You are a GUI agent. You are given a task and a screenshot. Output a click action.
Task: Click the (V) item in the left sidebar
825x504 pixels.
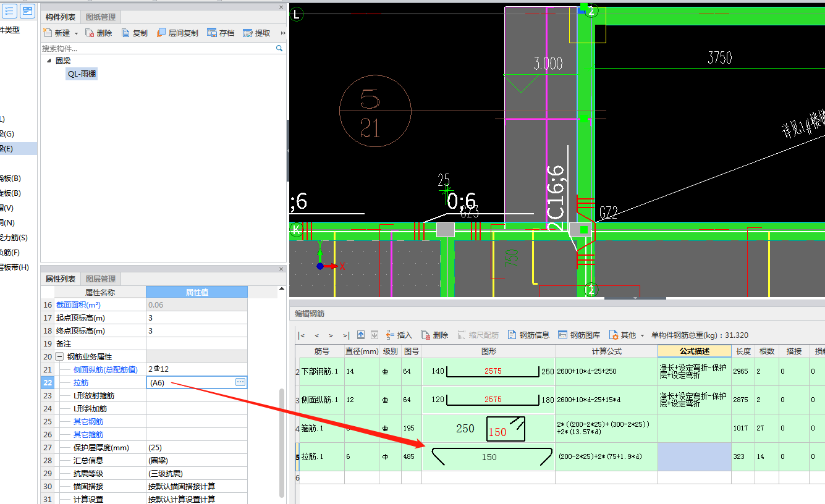click(7, 208)
